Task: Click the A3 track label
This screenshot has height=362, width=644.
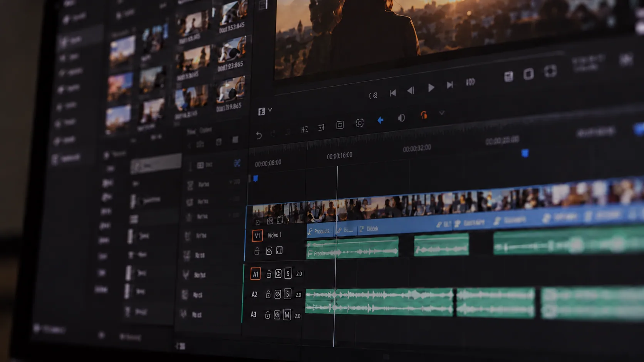Action: [x=253, y=315]
